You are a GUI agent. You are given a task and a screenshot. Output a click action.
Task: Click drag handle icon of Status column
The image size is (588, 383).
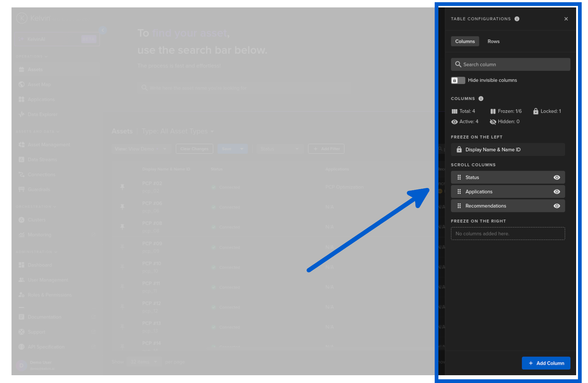pyautogui.click(x=459, y=178)
